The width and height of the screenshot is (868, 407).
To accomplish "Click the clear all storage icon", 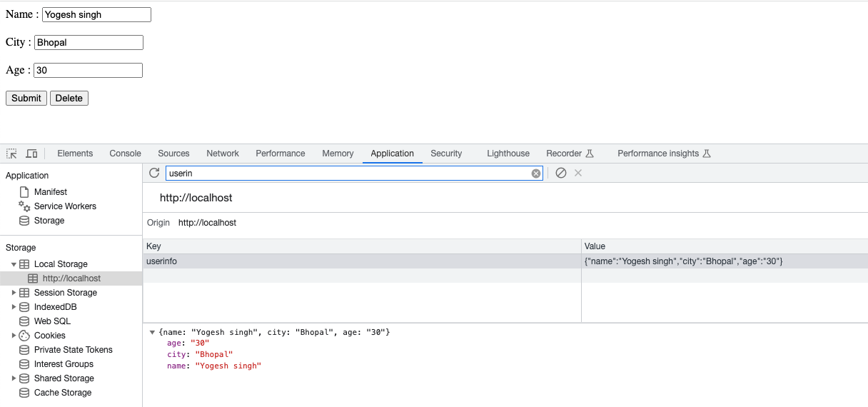I will pyautogui.click(x=561, y=173).
